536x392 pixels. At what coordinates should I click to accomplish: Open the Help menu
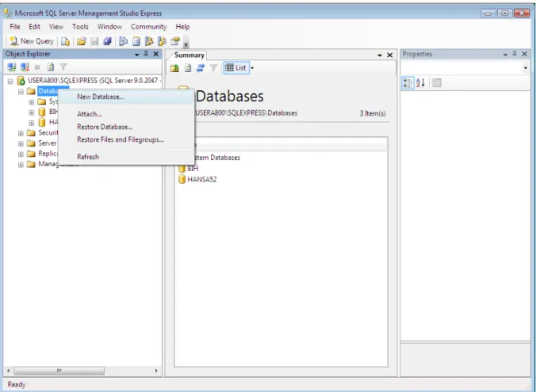[182, 27]
